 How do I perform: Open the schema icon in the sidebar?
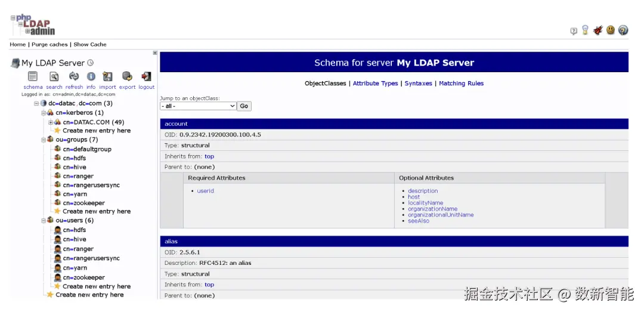pyautogui.click(x=32, y=76)
